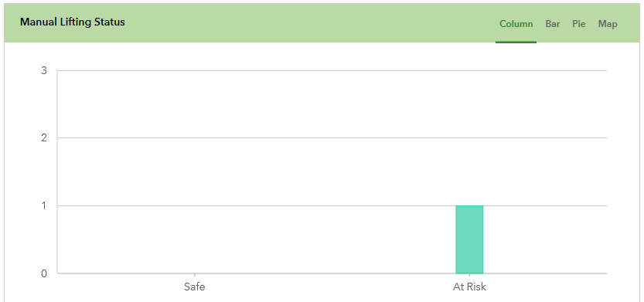
Task: Click the Manual Lifting Status title
Action: point(73,22)
